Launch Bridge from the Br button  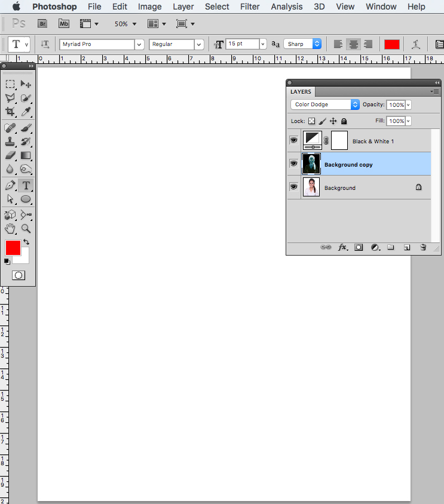(42, 23)
